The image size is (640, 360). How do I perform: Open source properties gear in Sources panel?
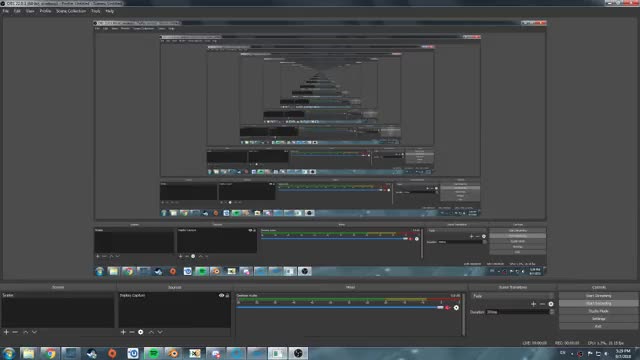[x=141, y=332]
